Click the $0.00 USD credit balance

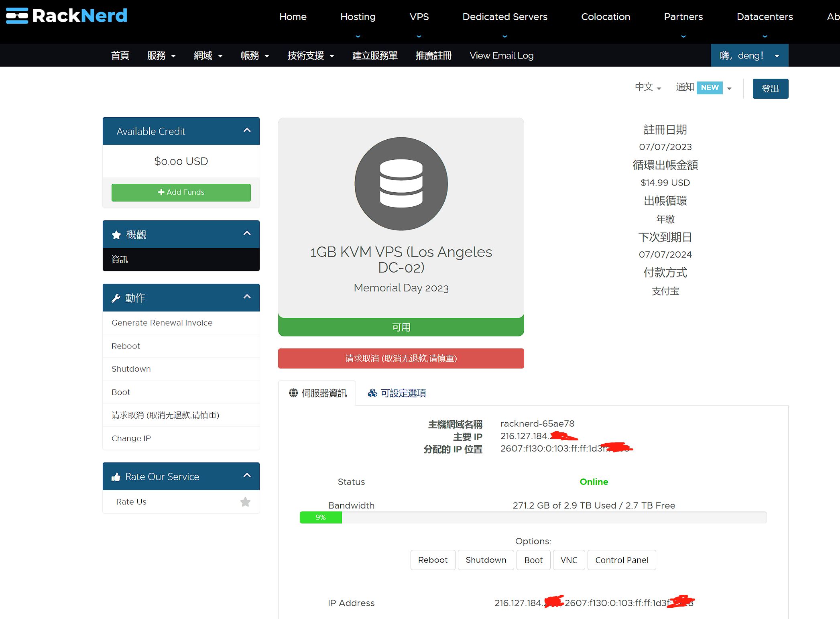point(181,161)
